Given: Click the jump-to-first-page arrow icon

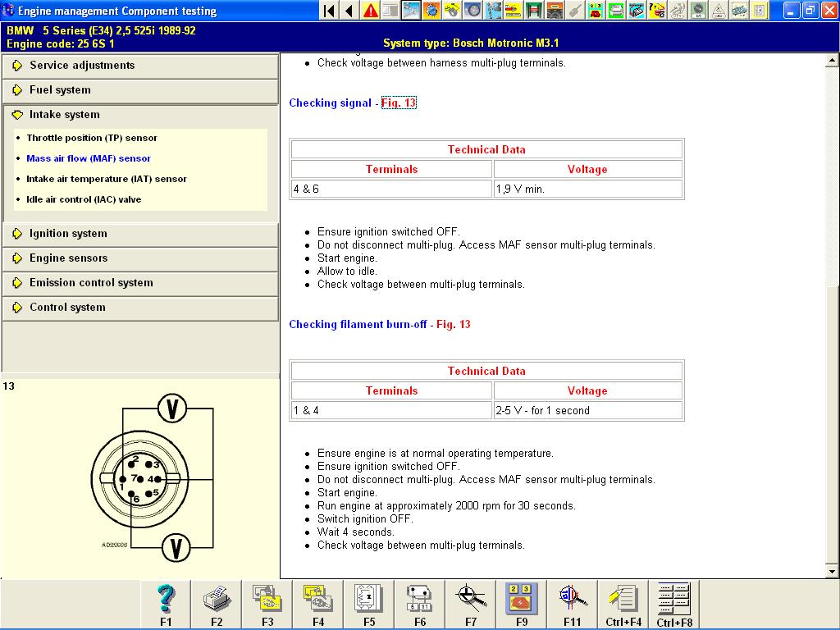Looking at the screenshot, I should pos(329,10).
